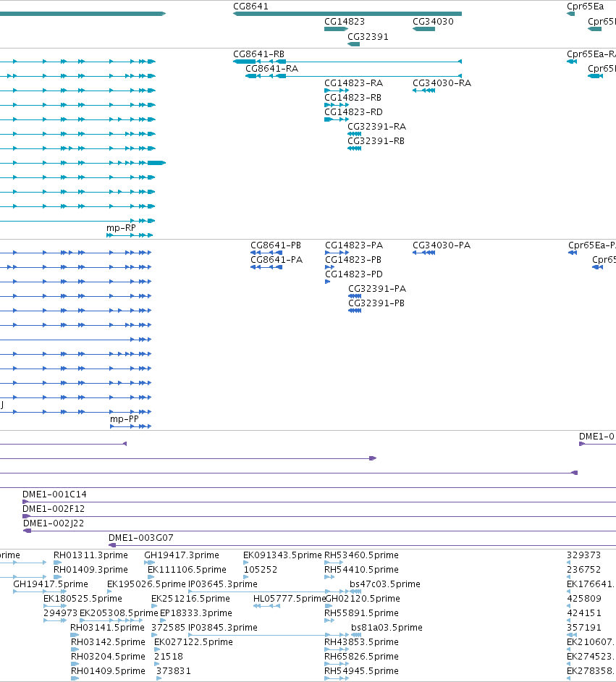Click the CG14823-PB protein label
The image size is (616, 682).
(353, 260)
